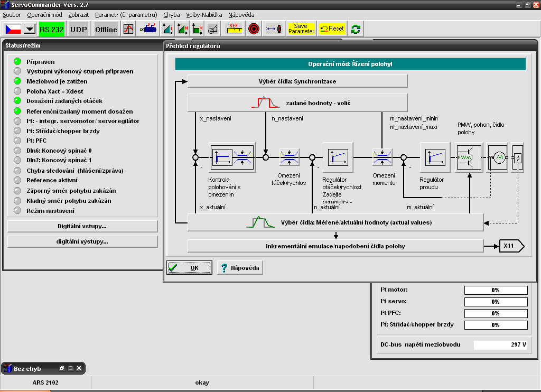Click the greyed-out disabled toolbar icon
541x392 pixels.
tap(213, 30)
